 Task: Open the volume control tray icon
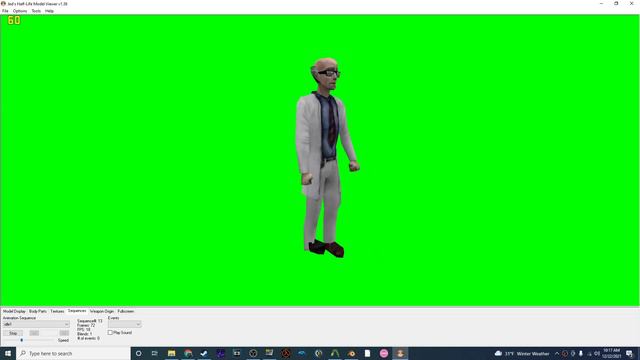[597, 353]
